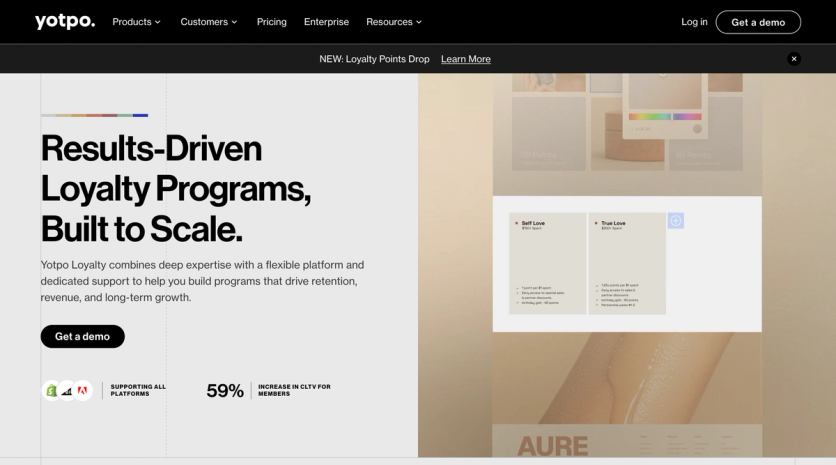Screen dimensions: 836x465
Task: Click the hero Get a demo button
Action: point(83,336)
